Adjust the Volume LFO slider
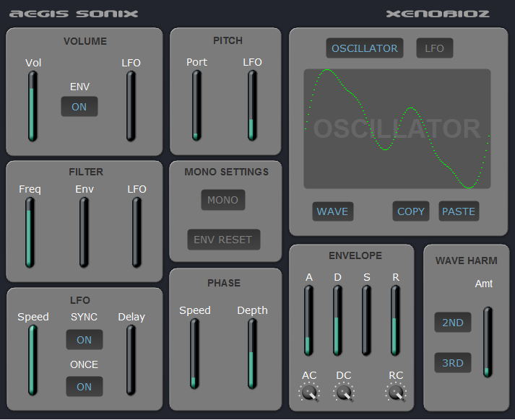515x420 pixels. [131, 106]
